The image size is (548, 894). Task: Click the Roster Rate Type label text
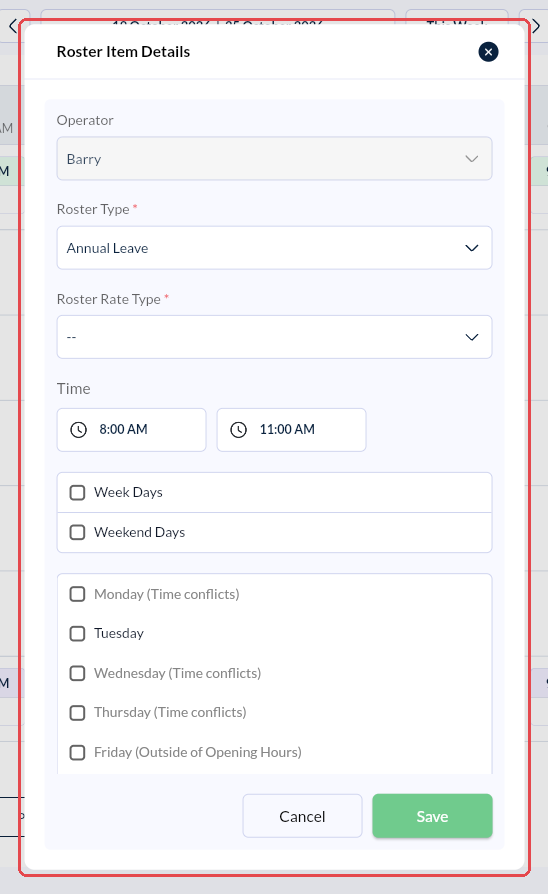point(109,299)
